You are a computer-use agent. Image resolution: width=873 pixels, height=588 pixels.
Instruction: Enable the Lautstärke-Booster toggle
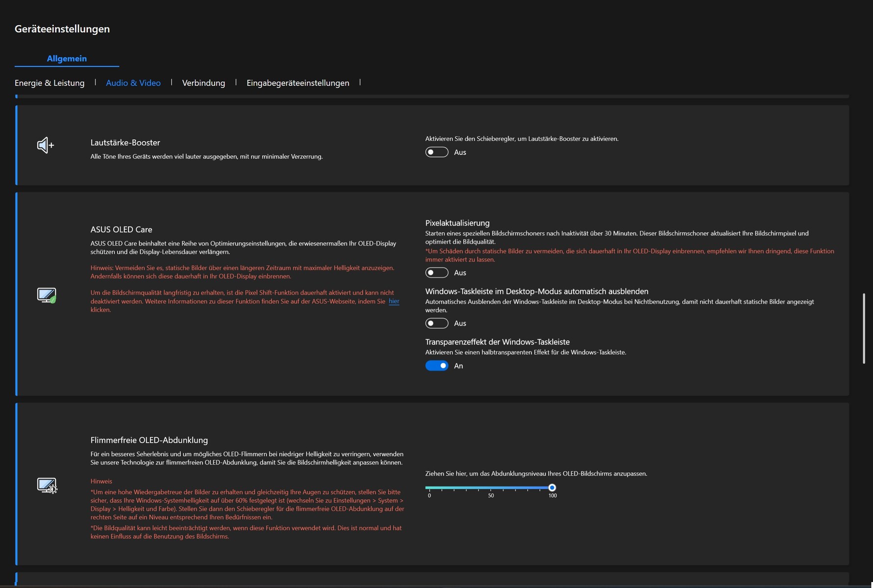point(437,152)
